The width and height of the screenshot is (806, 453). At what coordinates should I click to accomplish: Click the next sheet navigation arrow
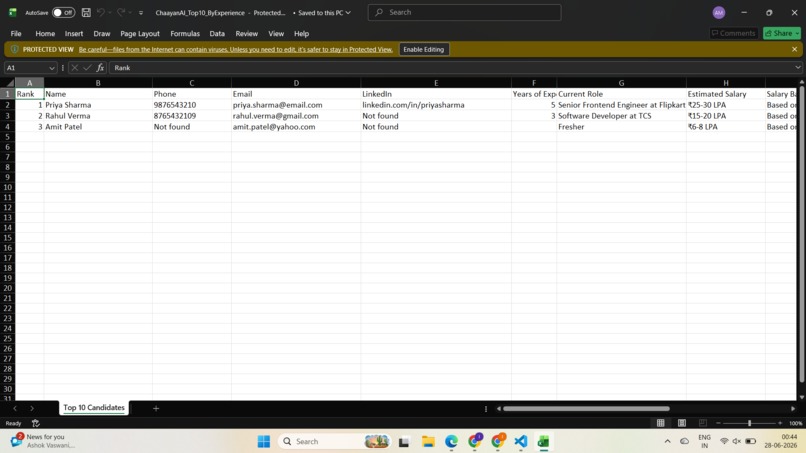tap(32, 408)
